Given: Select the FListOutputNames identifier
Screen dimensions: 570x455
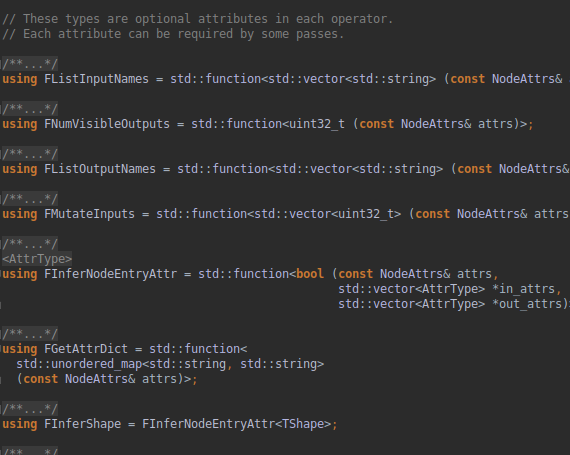Looking at the screenshot, I should pos(100,169).
